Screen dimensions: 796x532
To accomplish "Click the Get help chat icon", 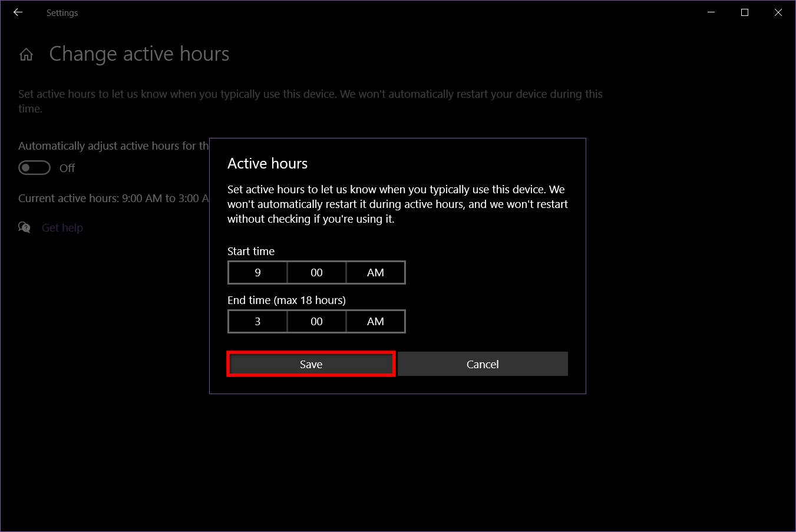I will 24,227.
